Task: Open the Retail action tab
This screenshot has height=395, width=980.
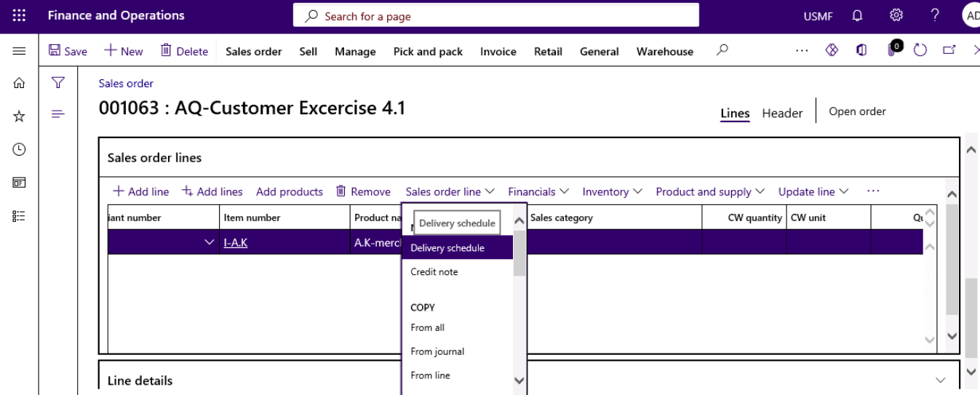Action: tap(548, 52)
